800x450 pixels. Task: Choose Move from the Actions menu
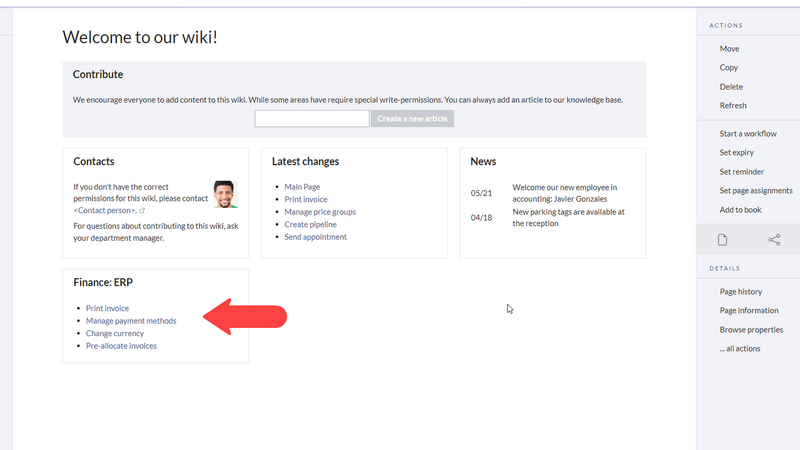tap(729, 48)
